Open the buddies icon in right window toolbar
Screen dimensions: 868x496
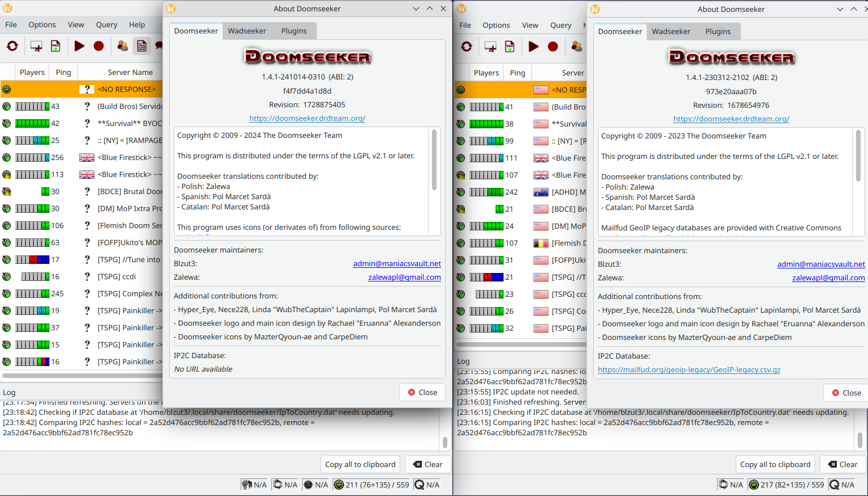pyautogui.click(x=576, y=47)
